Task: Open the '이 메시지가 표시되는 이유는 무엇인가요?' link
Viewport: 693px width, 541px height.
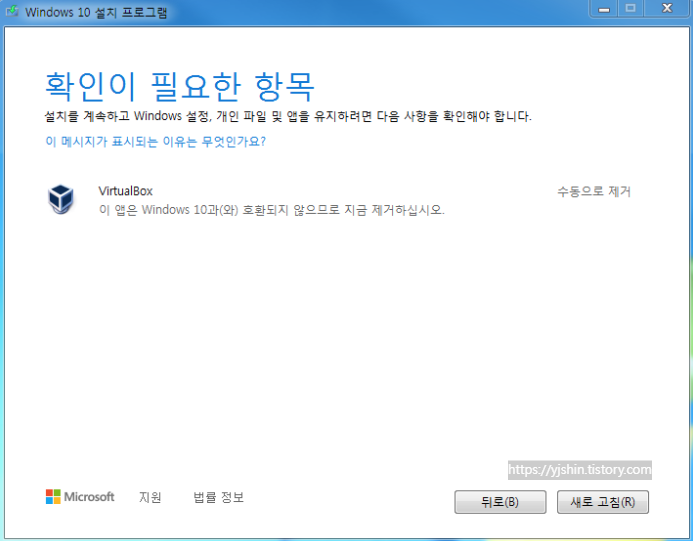Action: (156, 141)
